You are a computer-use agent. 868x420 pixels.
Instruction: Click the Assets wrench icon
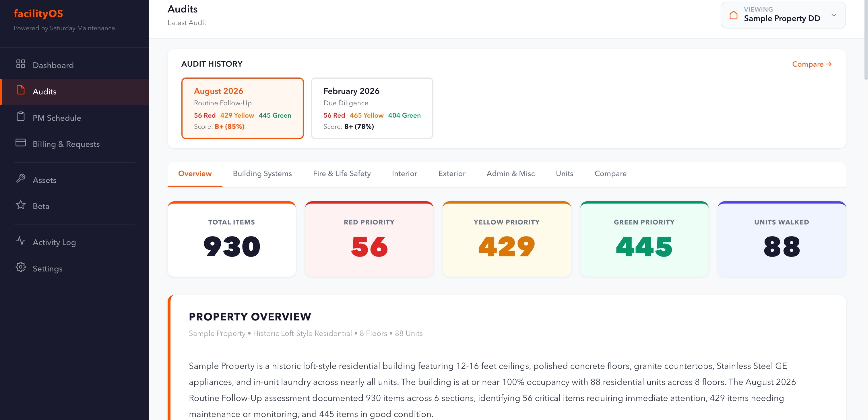tap(21, 179)
